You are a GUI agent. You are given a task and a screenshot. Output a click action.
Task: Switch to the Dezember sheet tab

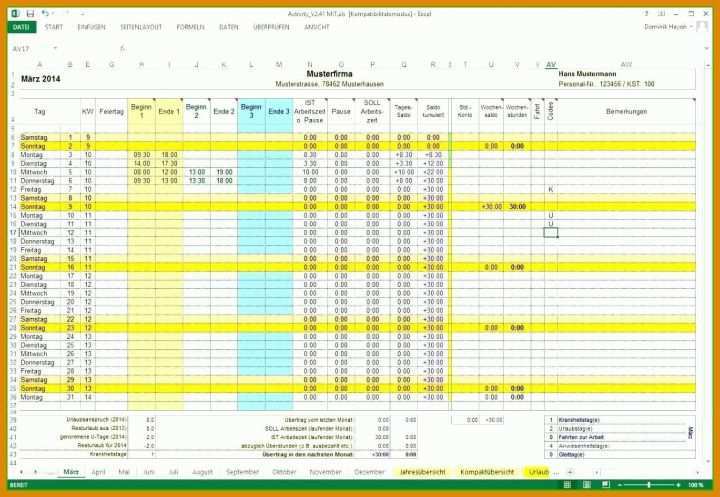(x=369, y=472)
